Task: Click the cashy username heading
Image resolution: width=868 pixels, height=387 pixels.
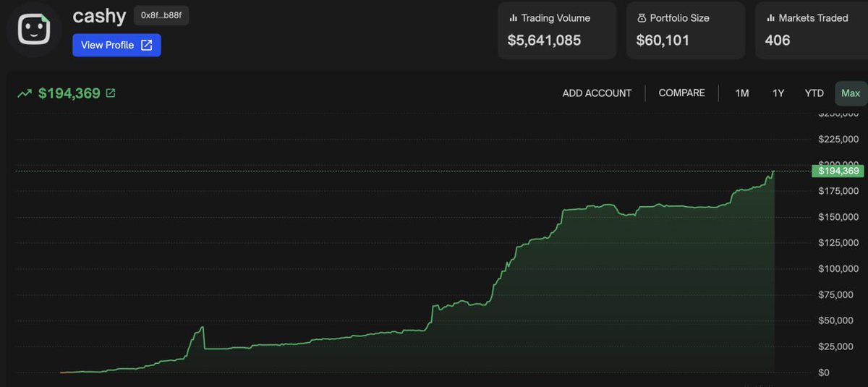Action: (99, 16)
